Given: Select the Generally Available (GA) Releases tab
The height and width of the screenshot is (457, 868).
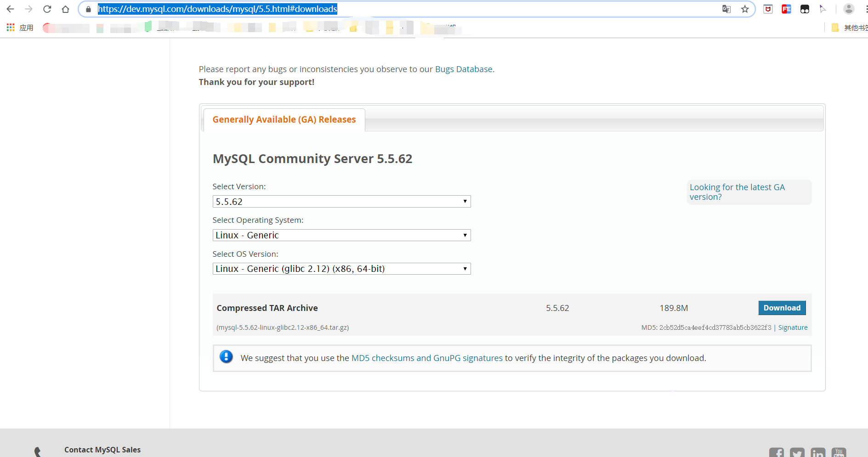Looking at the screenshot, I should coord(284,120).
